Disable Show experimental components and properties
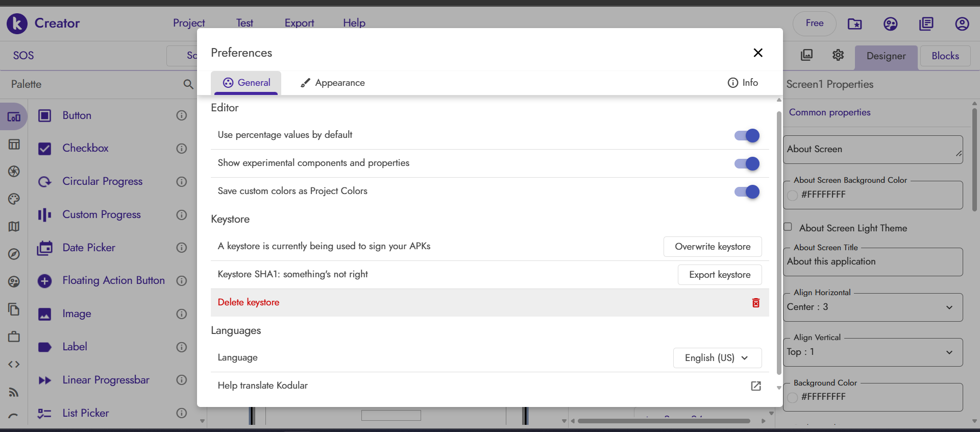The width and height of the screenshot is (980, 432). [x=747, y=163]
